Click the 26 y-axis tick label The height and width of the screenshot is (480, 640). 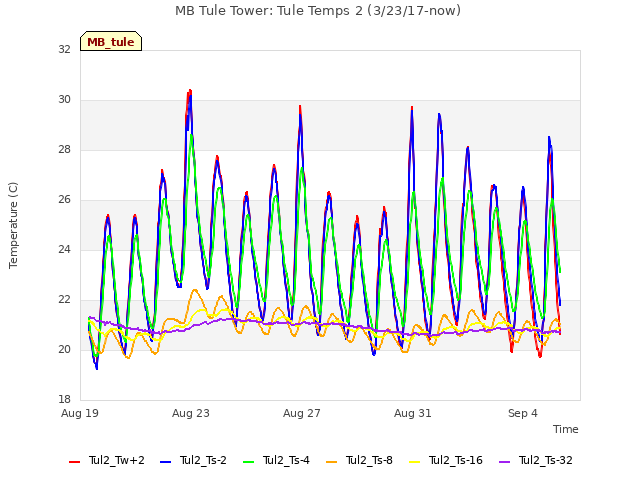pyautogui.click(x=64, y=200)
